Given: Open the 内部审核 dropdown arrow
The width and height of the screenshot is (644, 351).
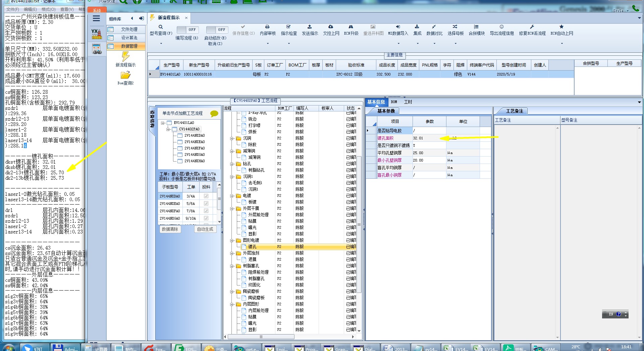Looking at the screenshot, I should click(268, 43).
